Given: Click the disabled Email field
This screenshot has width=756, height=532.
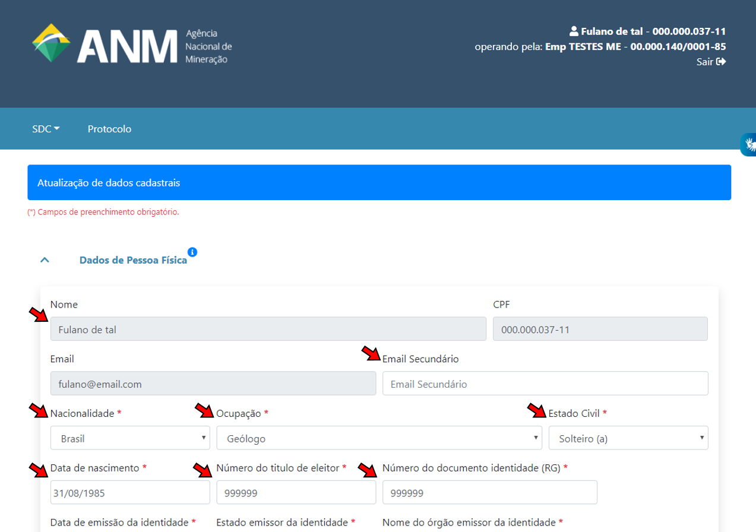Looking at the screenshot, I should coord(213,384).
